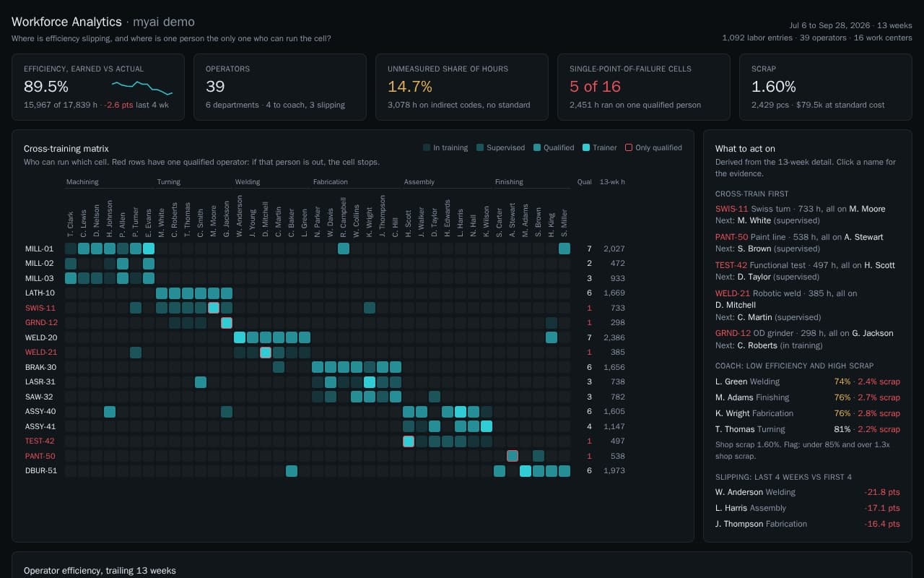Click the MILL-01 row label in the matrix
924x578 pixels.
[39, 249]
